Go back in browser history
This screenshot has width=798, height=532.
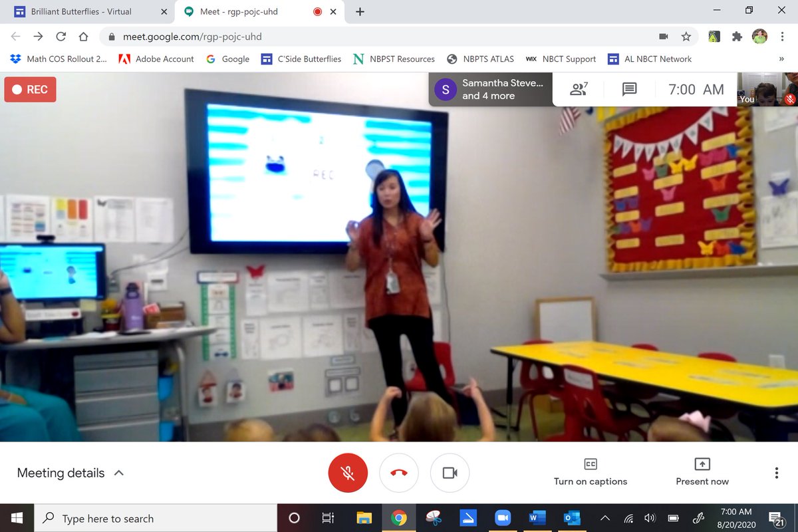(16, 37)
